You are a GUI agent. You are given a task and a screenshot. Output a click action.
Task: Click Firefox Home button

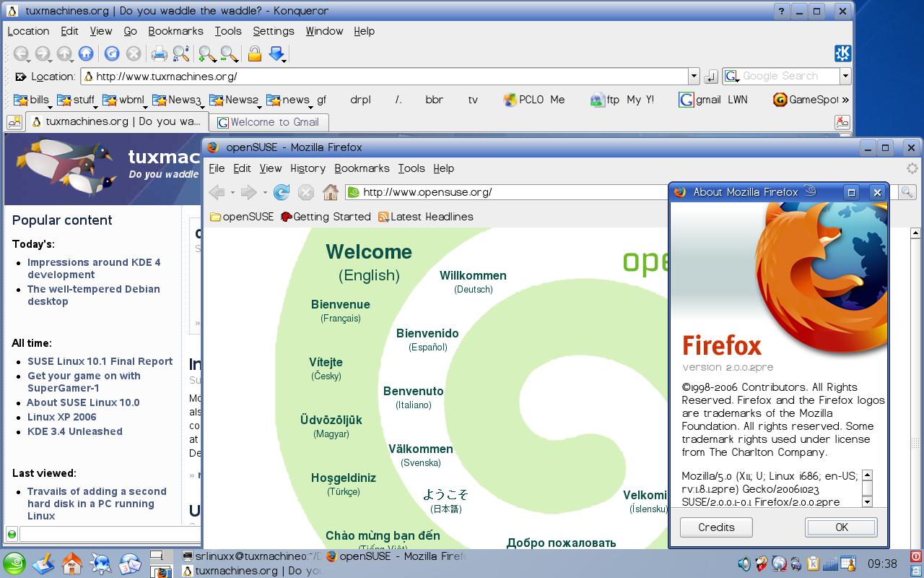(331, 192)
